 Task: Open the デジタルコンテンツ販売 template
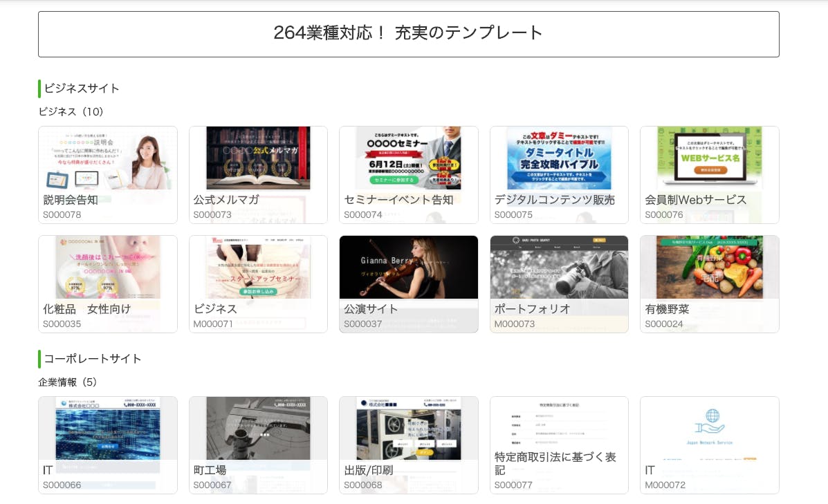tap(559, 174)
